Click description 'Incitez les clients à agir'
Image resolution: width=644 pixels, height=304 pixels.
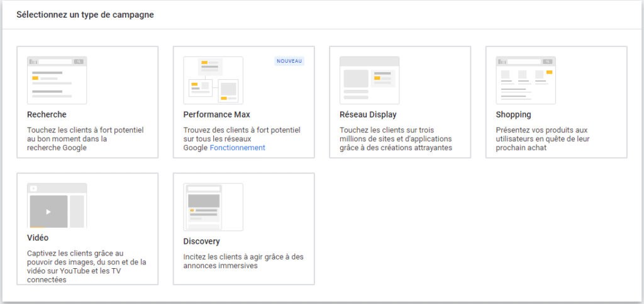[243, 261]
